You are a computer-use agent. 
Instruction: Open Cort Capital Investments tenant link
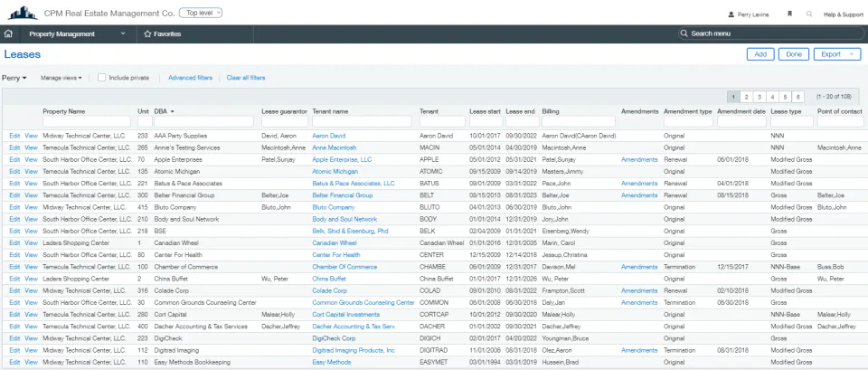point(346,315)
